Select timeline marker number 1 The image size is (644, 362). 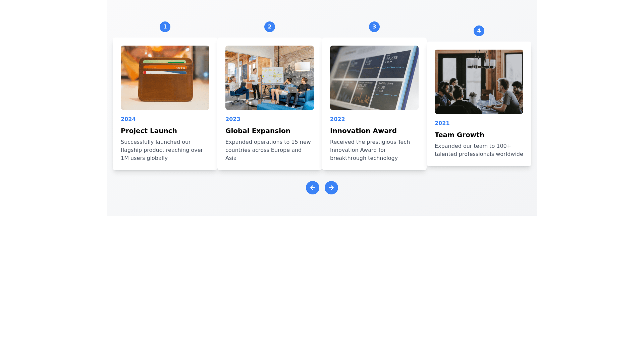(165, 27)
